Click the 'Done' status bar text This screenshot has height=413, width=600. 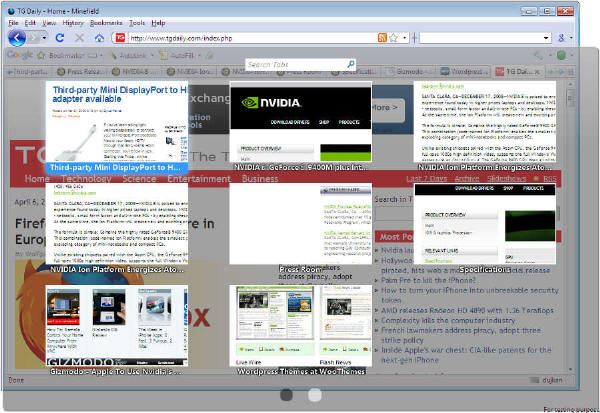pos(16,380)
